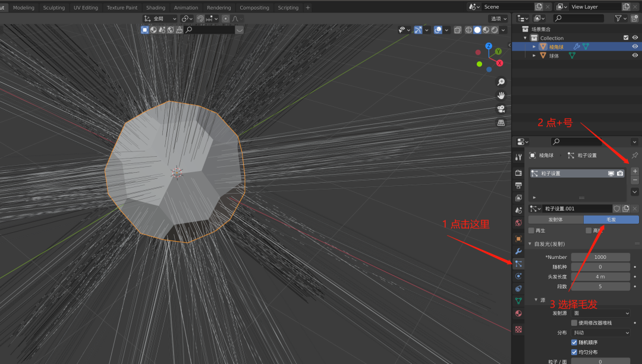Add a new workspace with plus tab
This screenshot has height=364, width=642.
point(308,7)
